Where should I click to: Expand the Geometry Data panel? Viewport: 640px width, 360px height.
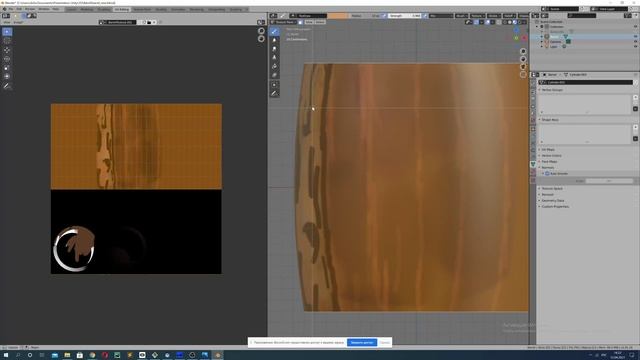pos(553,200)
